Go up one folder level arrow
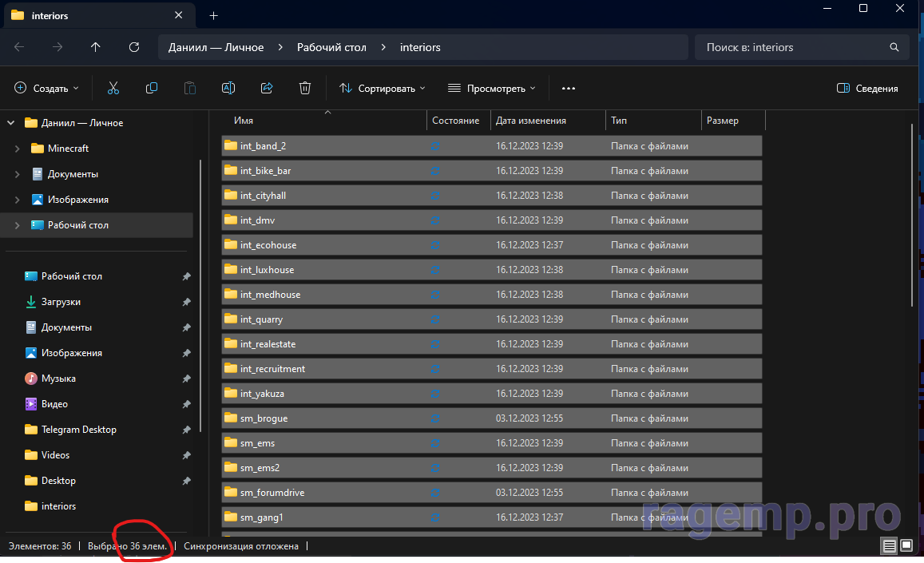The height and width of the screenshot is (563, 924). point(96,47)
